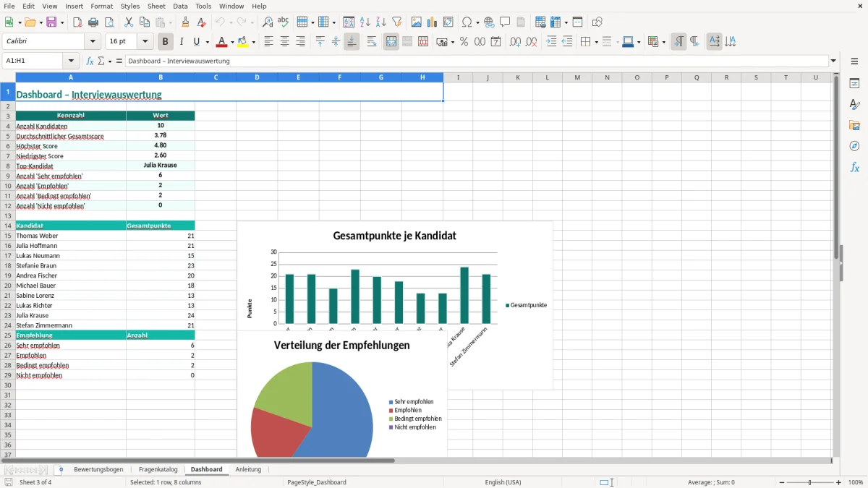868x488 pixels.
Task: Open Find and Replace tool
Action: (x=267, y=22)
